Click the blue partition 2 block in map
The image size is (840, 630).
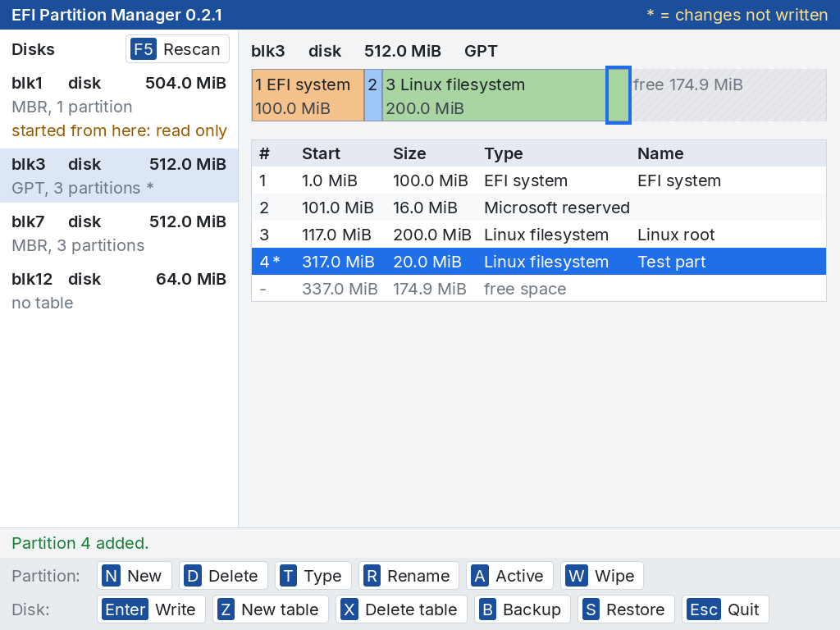point(373,95)
